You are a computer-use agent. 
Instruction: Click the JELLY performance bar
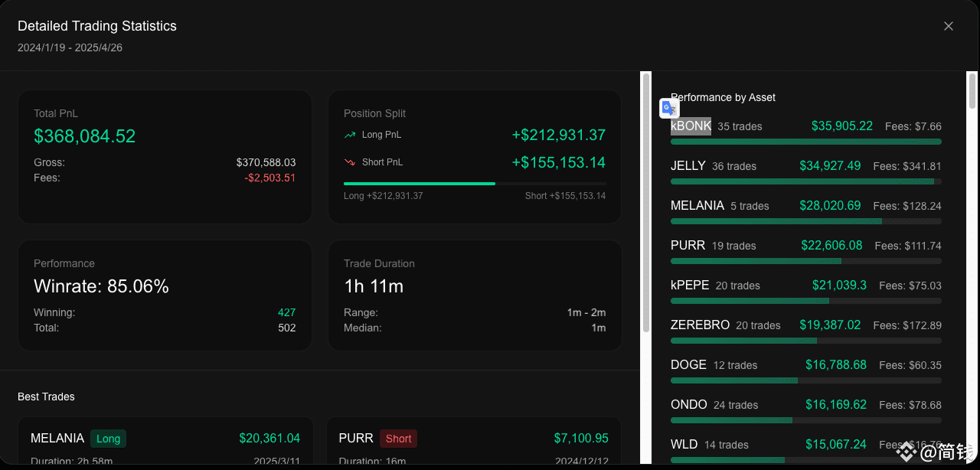[x=806, y=181]
